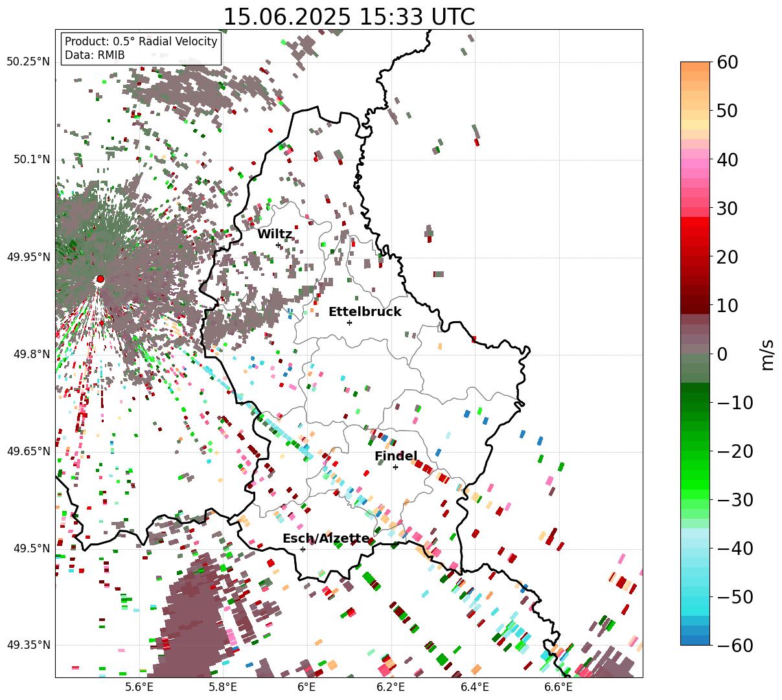
Task: Click the colorbar label 30
Action: [x=728, y=208]
